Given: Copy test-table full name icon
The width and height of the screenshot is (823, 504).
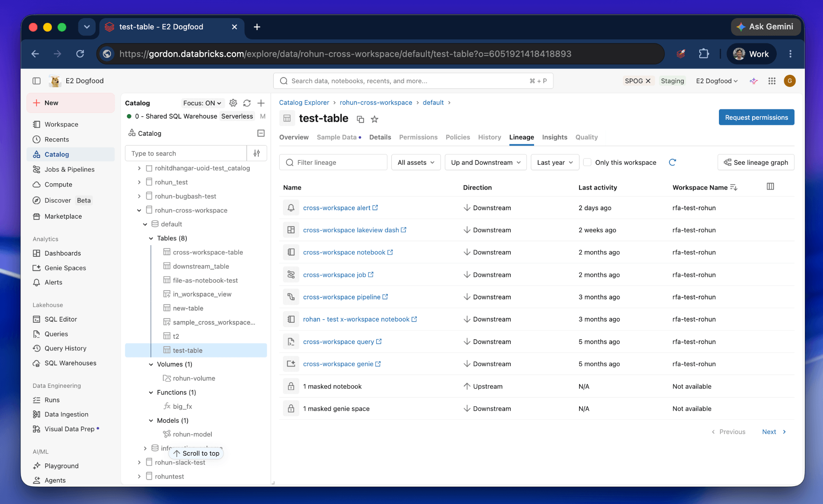Looking at the screenshot, I should coord(360,119).
